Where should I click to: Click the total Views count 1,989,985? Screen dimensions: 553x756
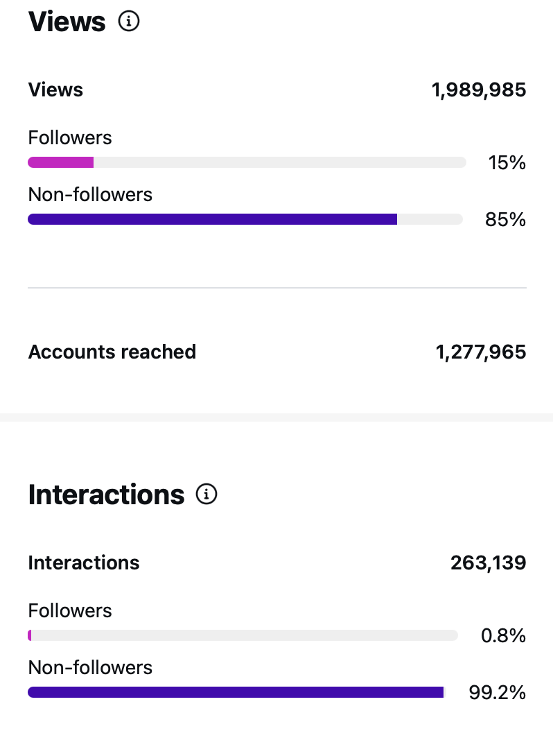point(478,89)
